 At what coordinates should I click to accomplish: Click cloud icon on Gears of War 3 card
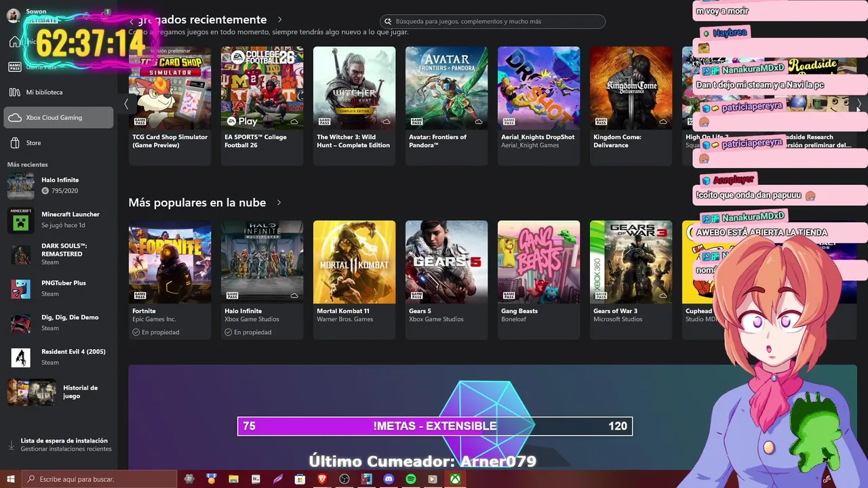pos(663,296)
